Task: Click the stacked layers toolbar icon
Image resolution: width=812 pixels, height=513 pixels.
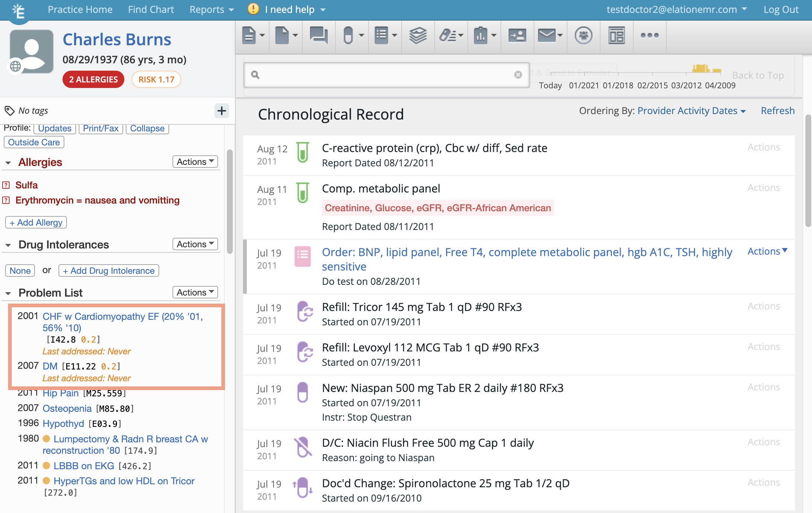Action: [x=418, y=36]
